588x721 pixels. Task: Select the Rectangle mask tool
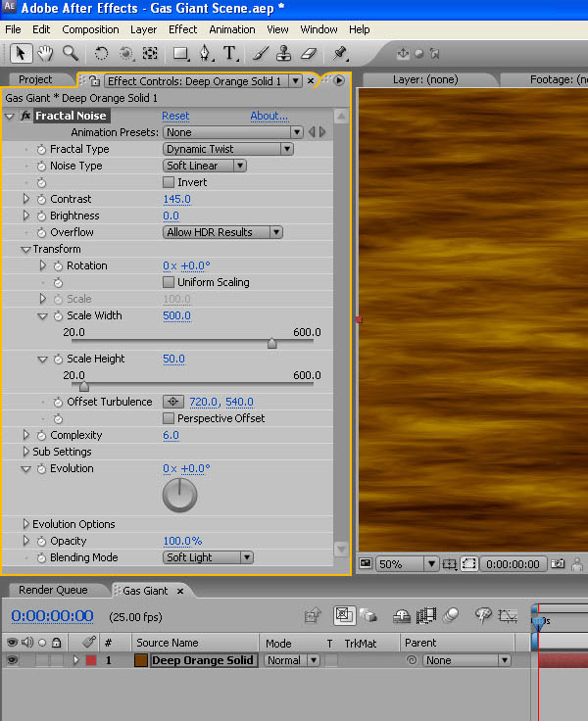[180, 54]
